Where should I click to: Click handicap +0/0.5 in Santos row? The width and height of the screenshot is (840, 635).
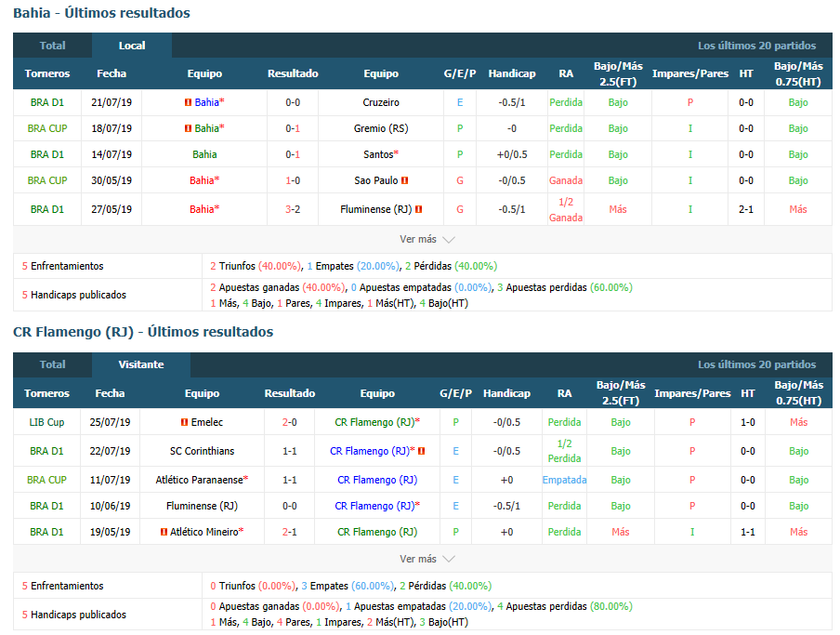click(x=512, y=154)
